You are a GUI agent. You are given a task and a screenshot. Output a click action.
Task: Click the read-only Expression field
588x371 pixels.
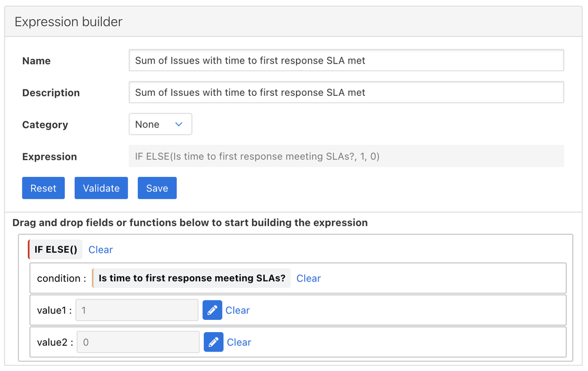[x=346, y=156]
